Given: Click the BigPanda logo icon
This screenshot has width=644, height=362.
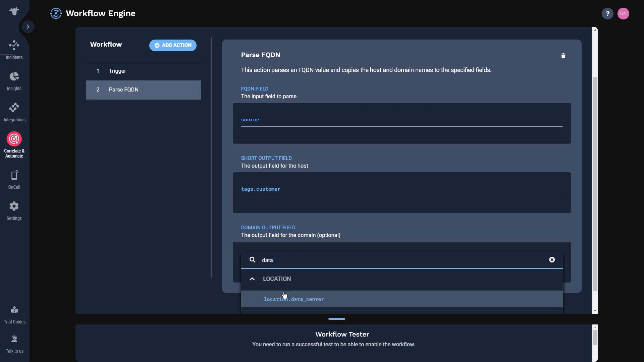Looking at the screenshot, I should (x=14, y=11).
